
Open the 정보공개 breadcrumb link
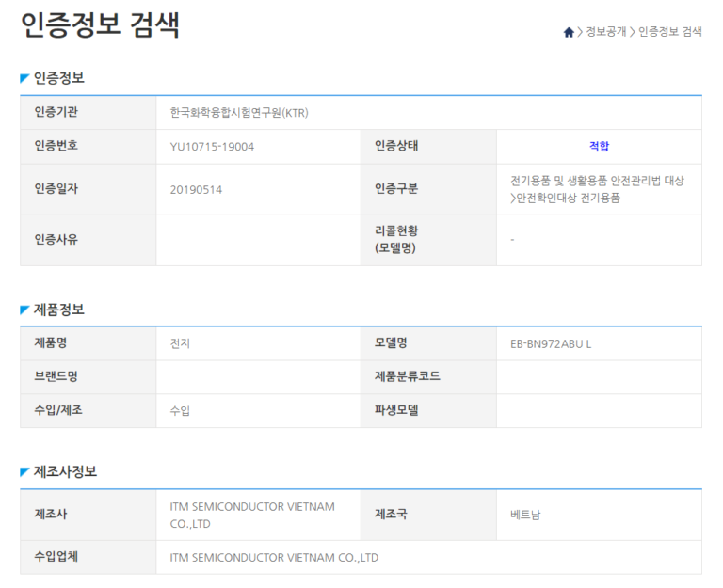tap(606, 31)
